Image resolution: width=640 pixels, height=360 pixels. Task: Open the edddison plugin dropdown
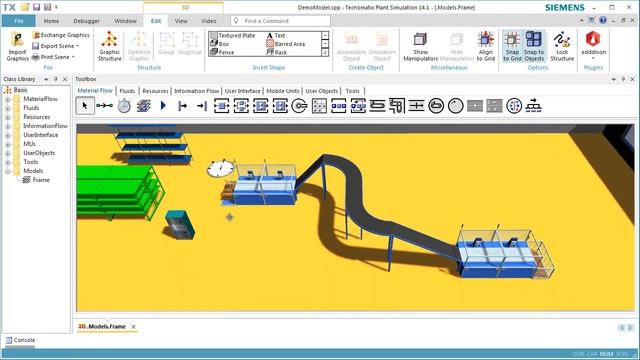coord(593,58)
